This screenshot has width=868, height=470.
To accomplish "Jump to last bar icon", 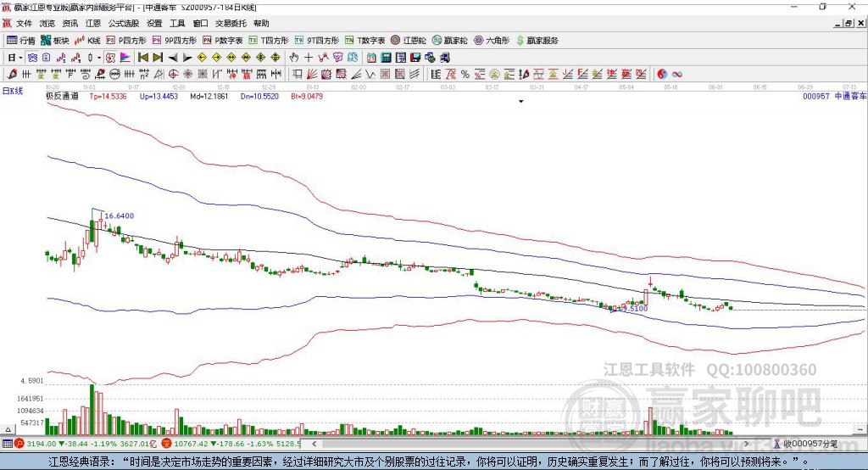I will pos(158,58).
